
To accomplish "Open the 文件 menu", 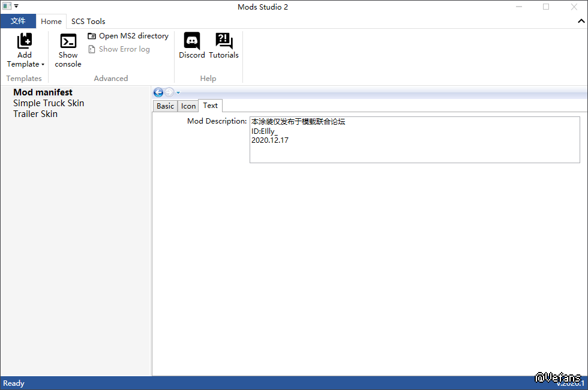I will coord(18,21).
